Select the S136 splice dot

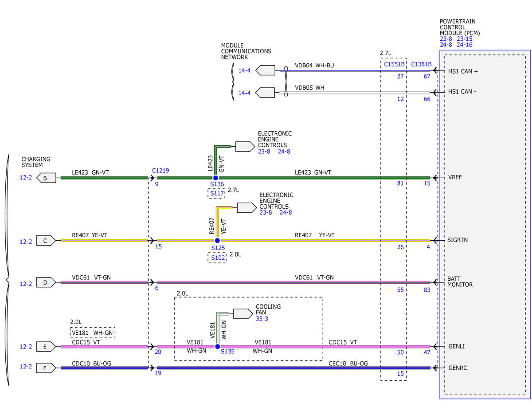coord(216,178)
